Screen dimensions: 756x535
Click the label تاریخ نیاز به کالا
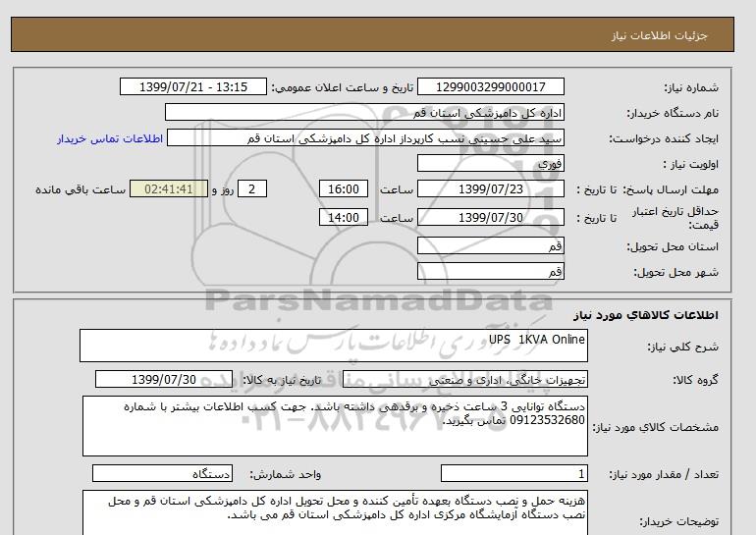(x=282, y=380)
